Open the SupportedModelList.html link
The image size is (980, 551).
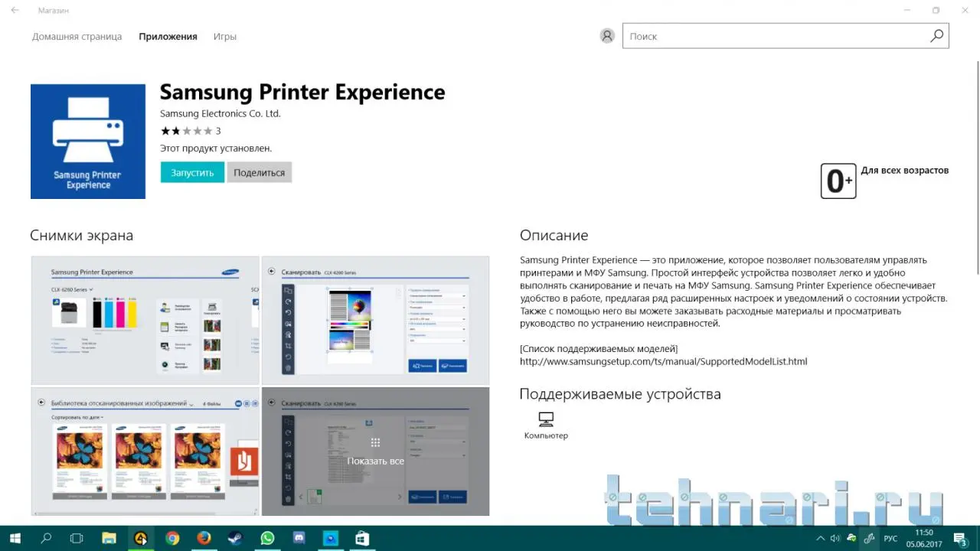[x=663, y=361]
